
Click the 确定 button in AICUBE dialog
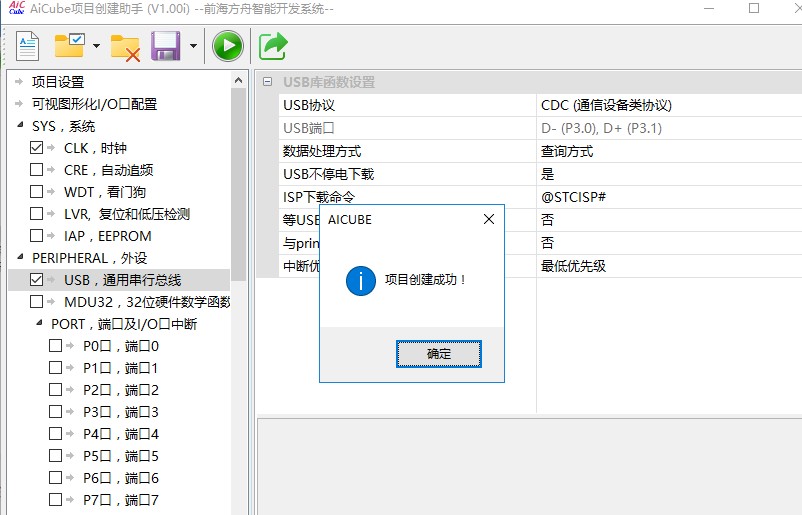pos(439,354)
